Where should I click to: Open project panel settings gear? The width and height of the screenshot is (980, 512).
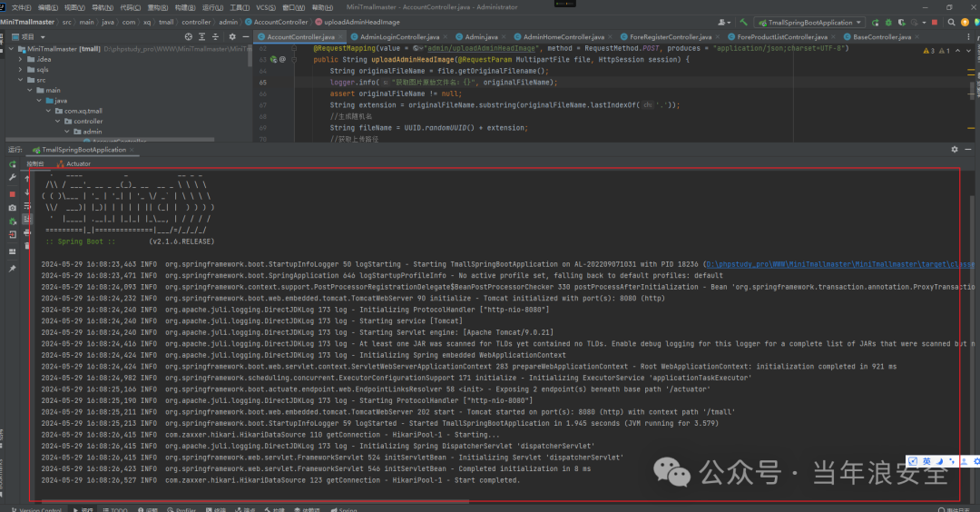pyautogui.click(x=232, y=37)
